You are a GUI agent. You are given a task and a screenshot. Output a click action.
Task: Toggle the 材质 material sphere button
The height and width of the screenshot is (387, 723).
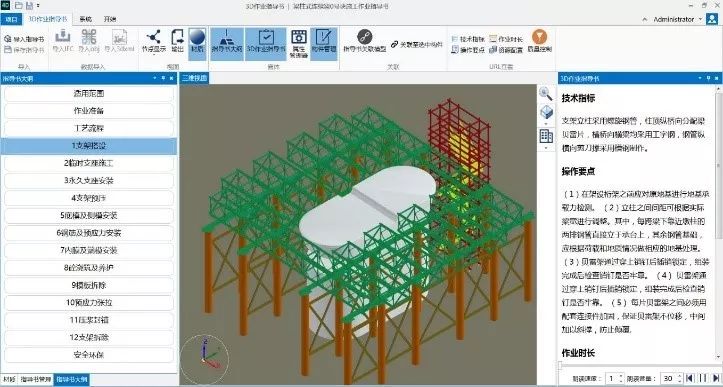(197, 44)
